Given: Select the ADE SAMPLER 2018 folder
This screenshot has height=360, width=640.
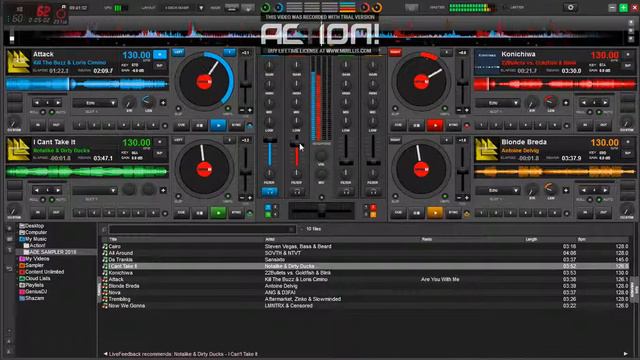Looking at the screenshot, I should 52,252.
